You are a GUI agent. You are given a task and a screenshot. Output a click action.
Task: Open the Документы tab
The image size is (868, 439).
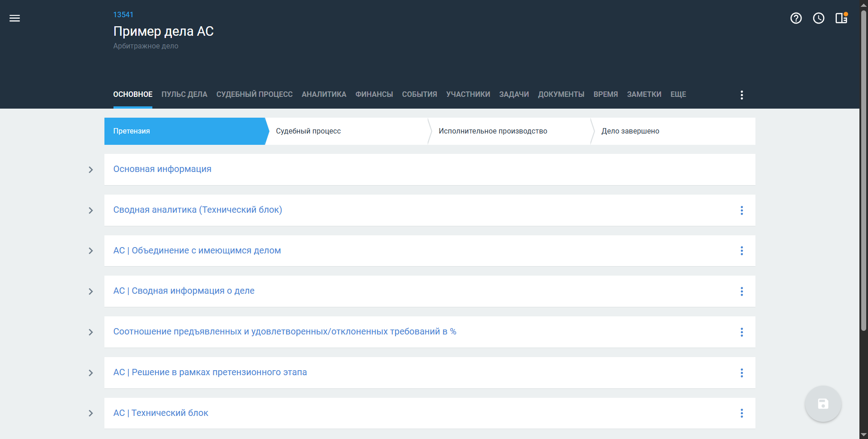[561, 94]
